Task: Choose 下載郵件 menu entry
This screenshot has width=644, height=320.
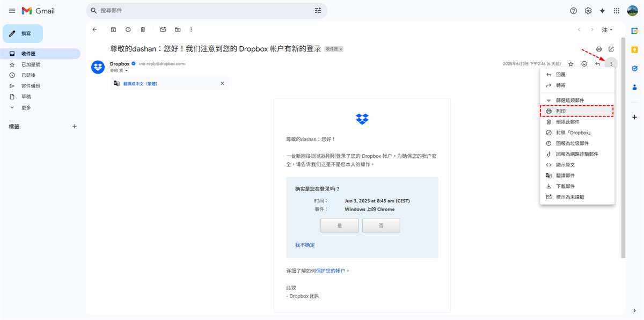Action: [x=577, y=186]
